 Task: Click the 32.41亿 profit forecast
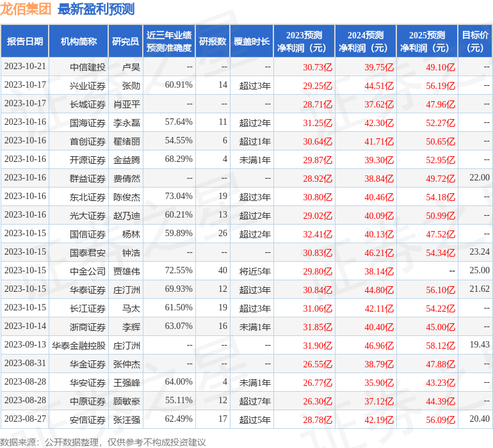(x=318, y=234)
